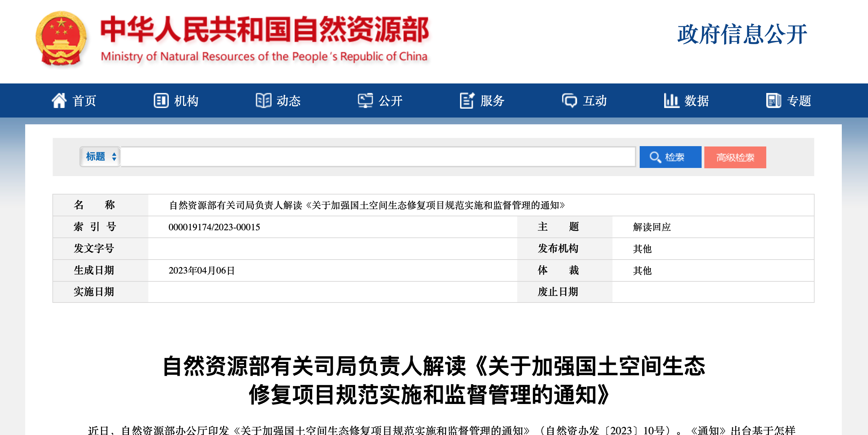Select the date 2023年04月06日
The width and height of the screenshot is (868, 435).
tap(202, 270)
